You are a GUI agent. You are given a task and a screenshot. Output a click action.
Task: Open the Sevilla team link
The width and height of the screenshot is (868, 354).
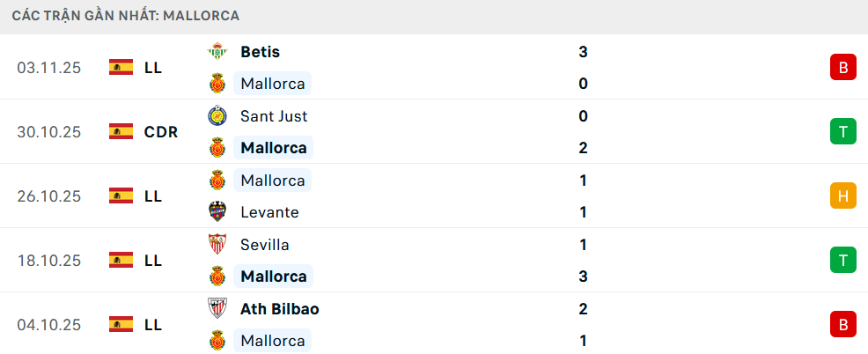264,245
